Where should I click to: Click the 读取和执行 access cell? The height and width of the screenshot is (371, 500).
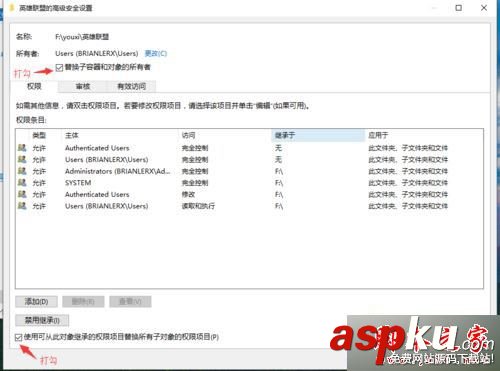pos(198,206)
